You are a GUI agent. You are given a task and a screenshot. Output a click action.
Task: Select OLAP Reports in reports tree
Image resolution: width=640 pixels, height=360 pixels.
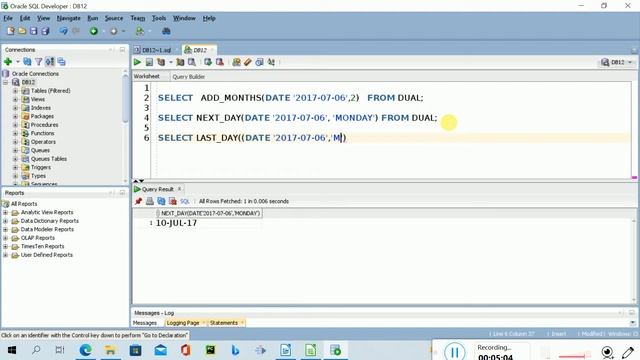click(38, 238)
